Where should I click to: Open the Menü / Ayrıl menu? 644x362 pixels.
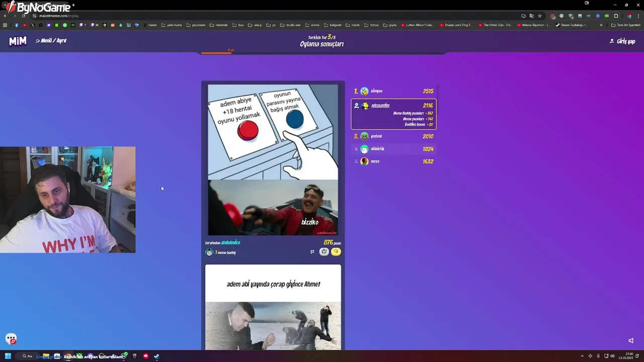click(51, 41)
